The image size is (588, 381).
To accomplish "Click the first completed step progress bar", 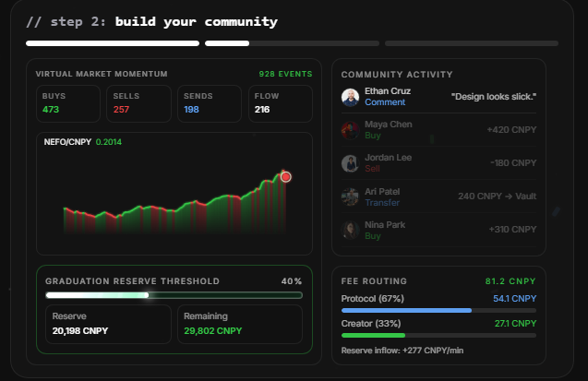I will click(x=113, y=43).
